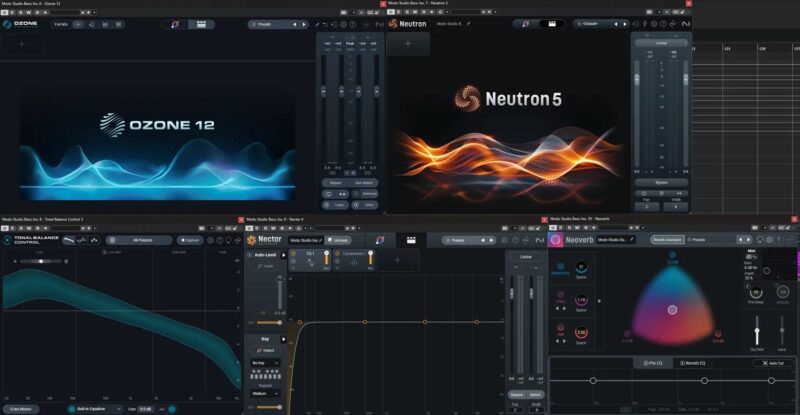
Task: Click next preset arrow in Ozone
Action: pos(304,25)
